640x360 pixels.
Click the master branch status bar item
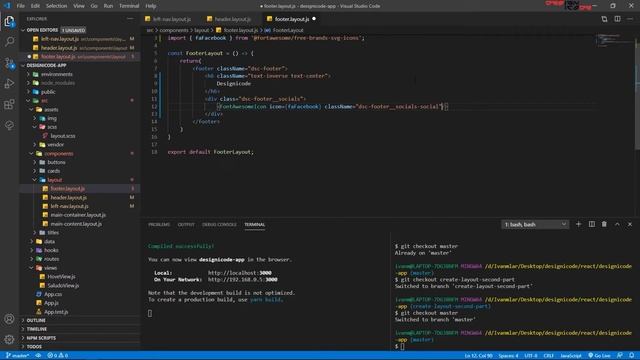pos(17,356)
